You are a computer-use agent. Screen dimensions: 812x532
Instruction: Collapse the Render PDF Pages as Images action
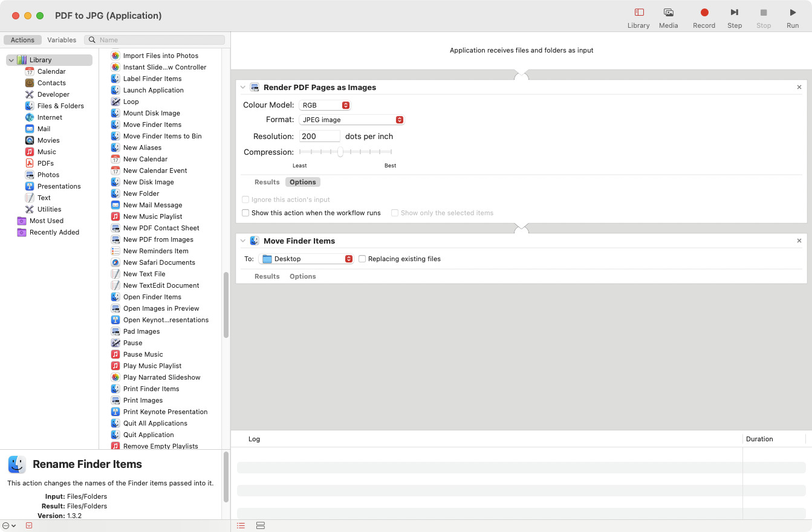(242, 87)
